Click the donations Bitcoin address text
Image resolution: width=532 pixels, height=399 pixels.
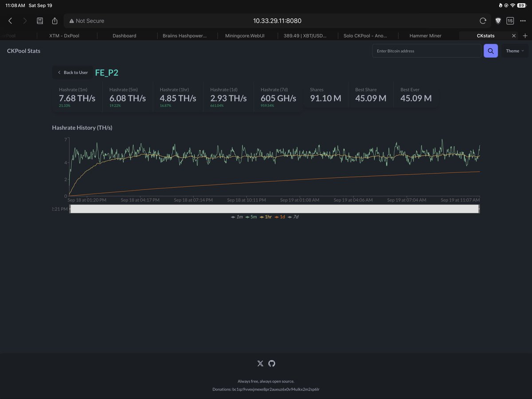(276, 389)
